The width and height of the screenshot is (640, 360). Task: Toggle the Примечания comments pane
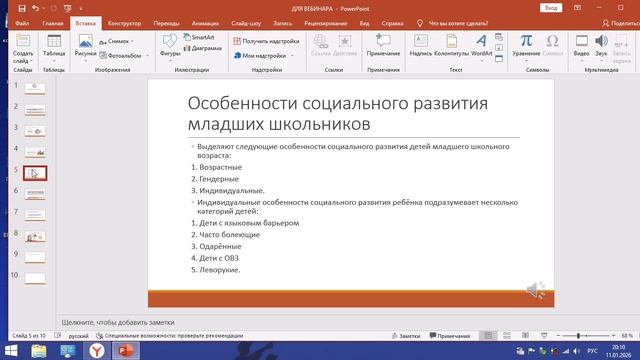point(450,336)
